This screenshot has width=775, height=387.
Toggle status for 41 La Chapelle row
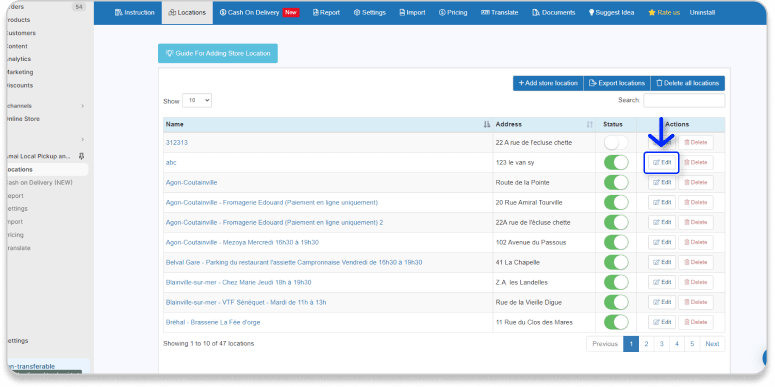[x=616, y=262]
